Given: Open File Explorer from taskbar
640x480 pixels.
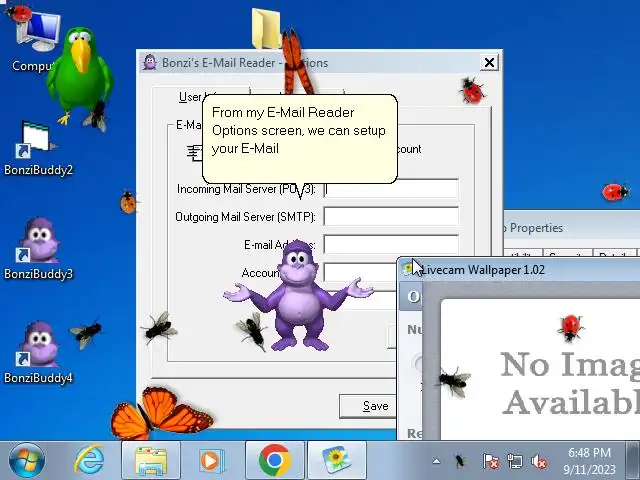Looking at the screenshot, I should (151, 460).
